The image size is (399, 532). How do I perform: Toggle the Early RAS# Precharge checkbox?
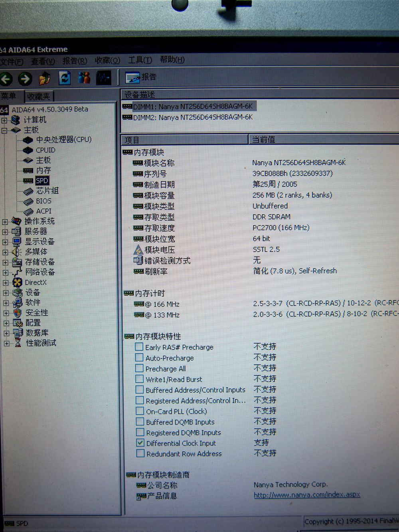(139, 346)
